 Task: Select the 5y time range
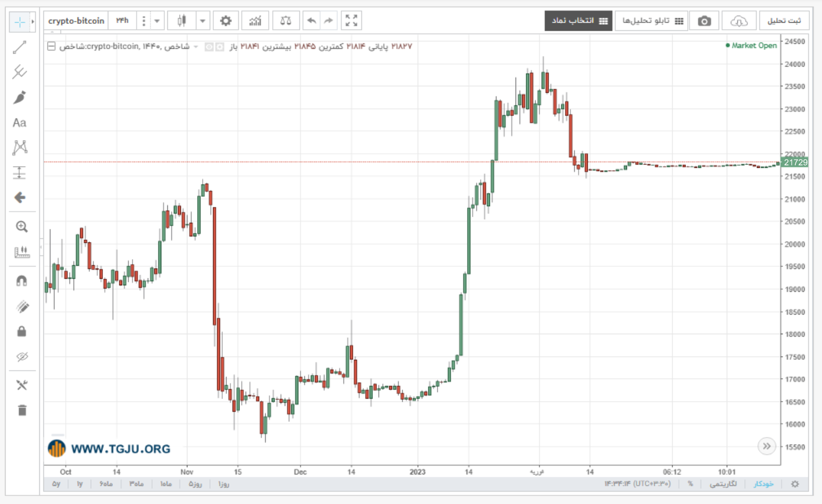tap(56, 484)
